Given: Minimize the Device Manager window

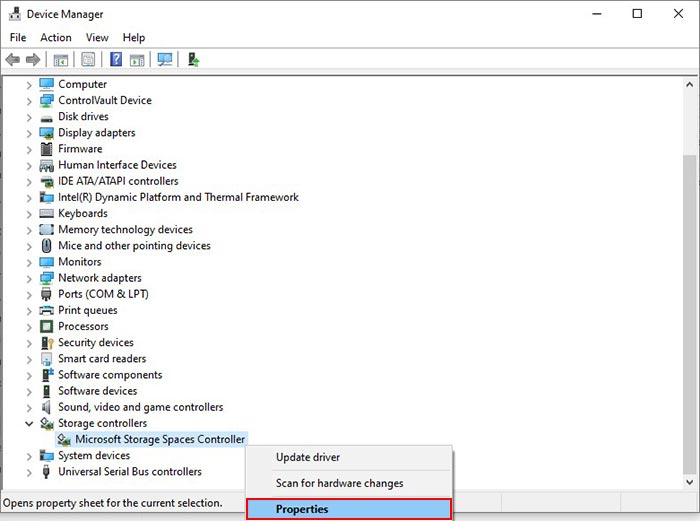Looking at the screenshot, I should point(597,14).
